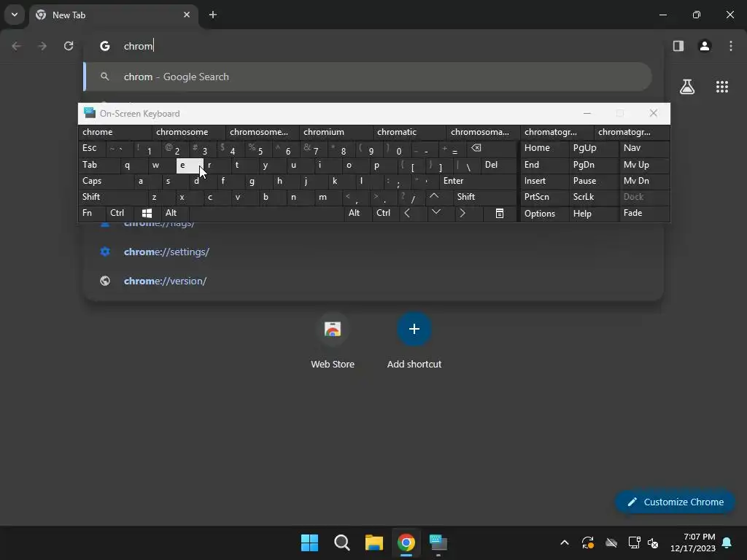Choose 'chromatic' word prediction

[410, 132]
